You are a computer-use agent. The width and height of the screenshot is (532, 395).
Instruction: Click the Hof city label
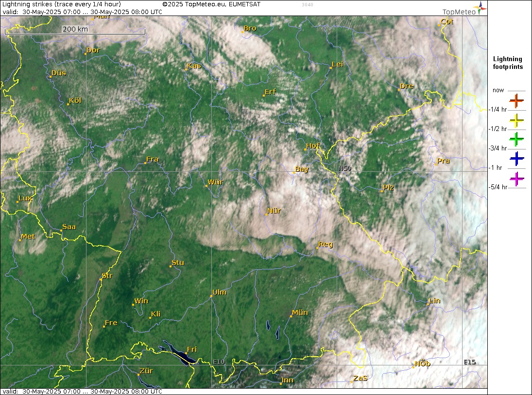pyautogui.click(x=312, y=146)
